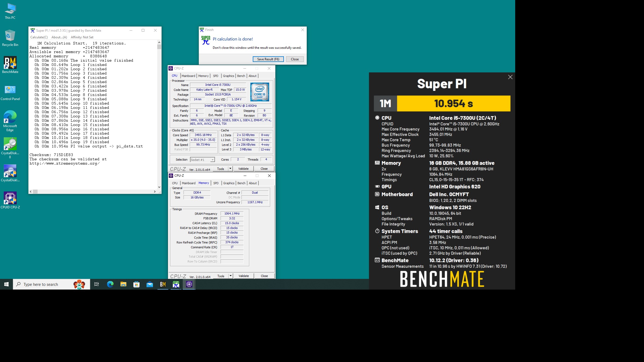Close the BenchMate Super PI result panel

pos(510,77)
